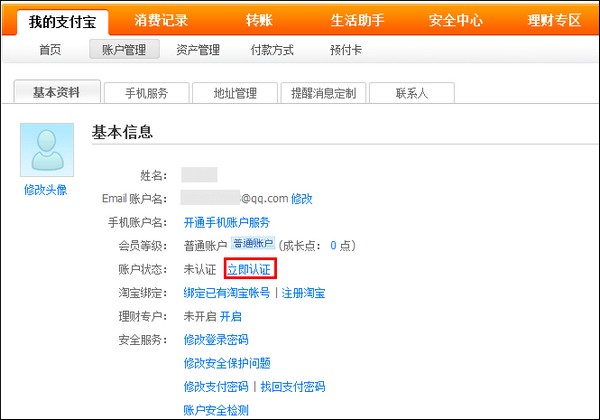This screenshot has height=420, width=600.
Task: Open the 联系人 tab
Action: pyautogui.click(x=412, y=93)
